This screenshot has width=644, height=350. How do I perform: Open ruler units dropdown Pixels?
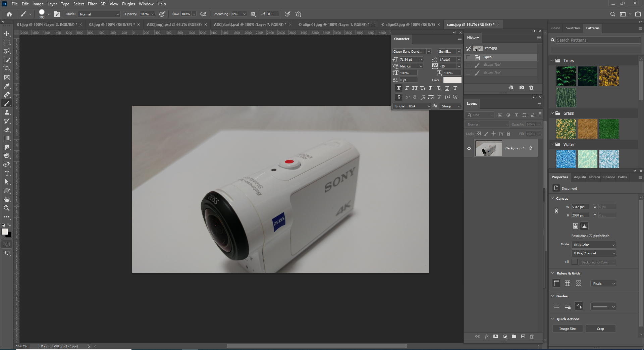603,283
